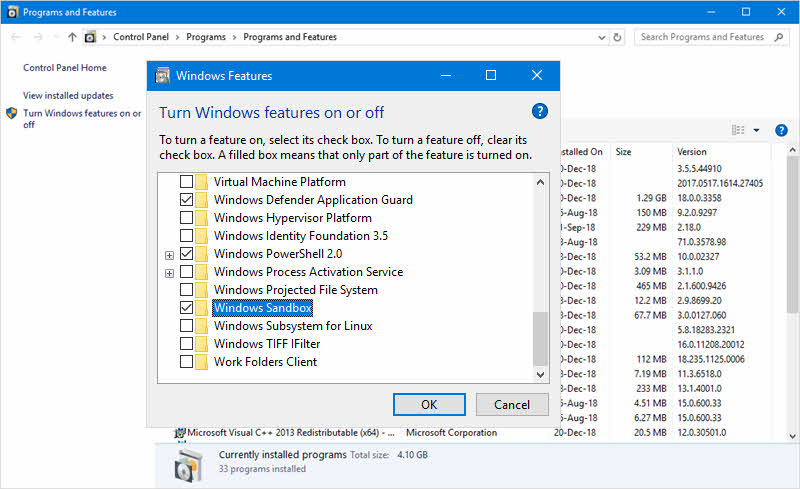Uncheck Windows Defender Application Guard
Screen dimensions: 800x489
coord(186,200)
